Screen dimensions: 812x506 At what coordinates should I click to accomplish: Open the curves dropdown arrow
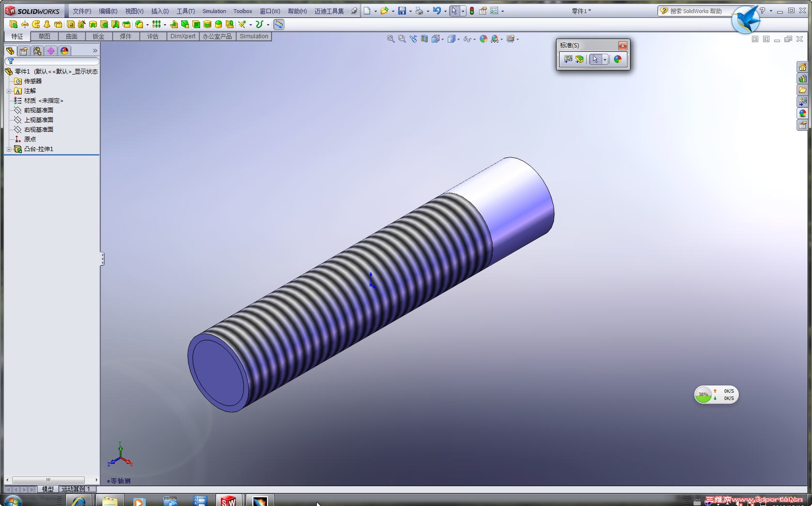click(268, 25)
